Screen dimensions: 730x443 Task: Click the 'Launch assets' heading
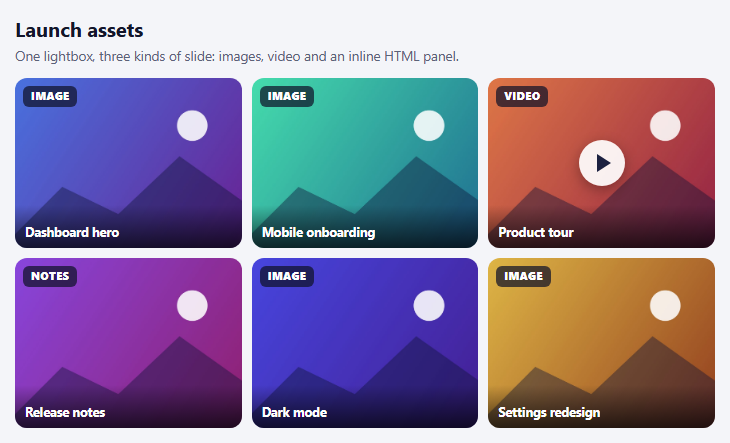point(79,31)
